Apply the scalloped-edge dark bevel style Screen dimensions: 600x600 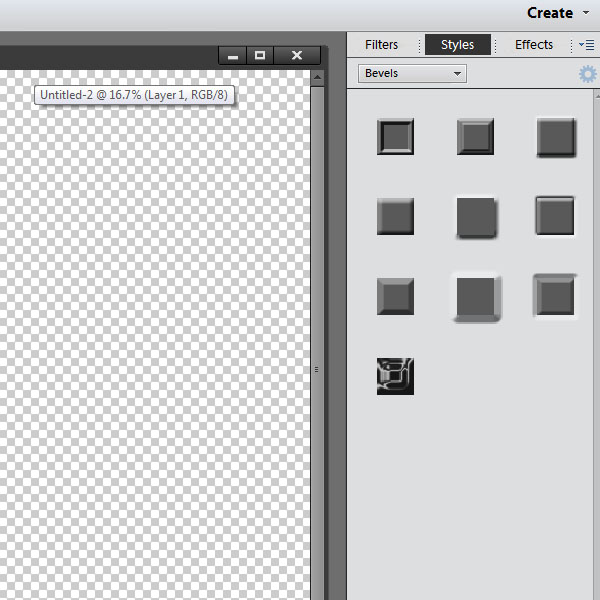395,376
